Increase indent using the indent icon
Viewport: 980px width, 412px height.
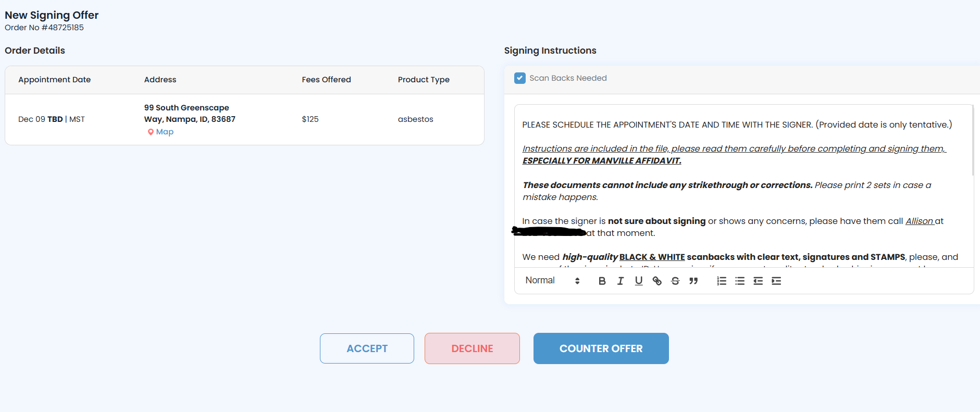click(x=776, y=281)
